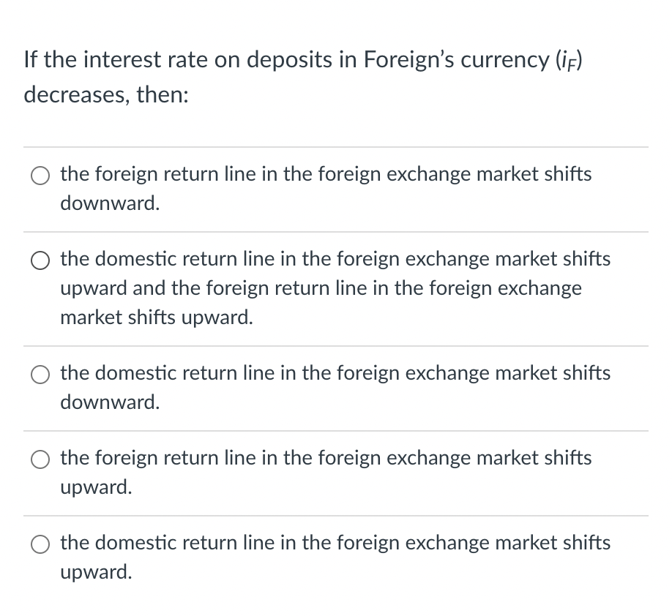Screen dimensions: 672x616
Task: Click the word 'upward' in the fourth option
Action: (x=95, y=487)
